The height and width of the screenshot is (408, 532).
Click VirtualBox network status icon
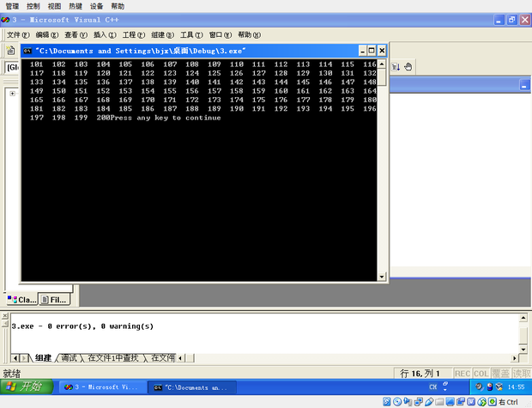pos(418,402)
